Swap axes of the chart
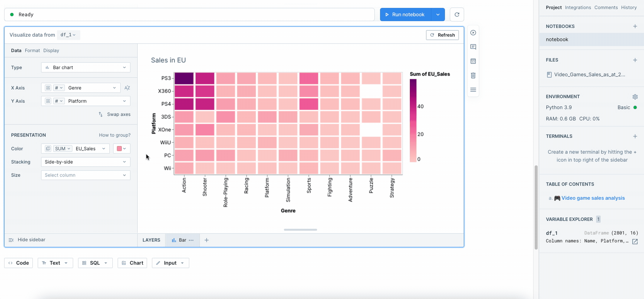 point(115,114)
